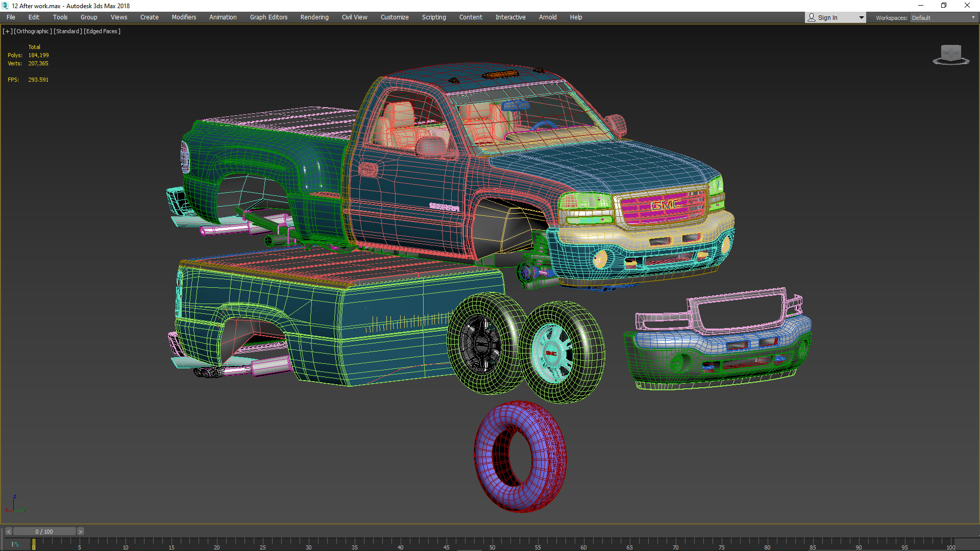Click the 0 / 100 time slider

[44, 532]
